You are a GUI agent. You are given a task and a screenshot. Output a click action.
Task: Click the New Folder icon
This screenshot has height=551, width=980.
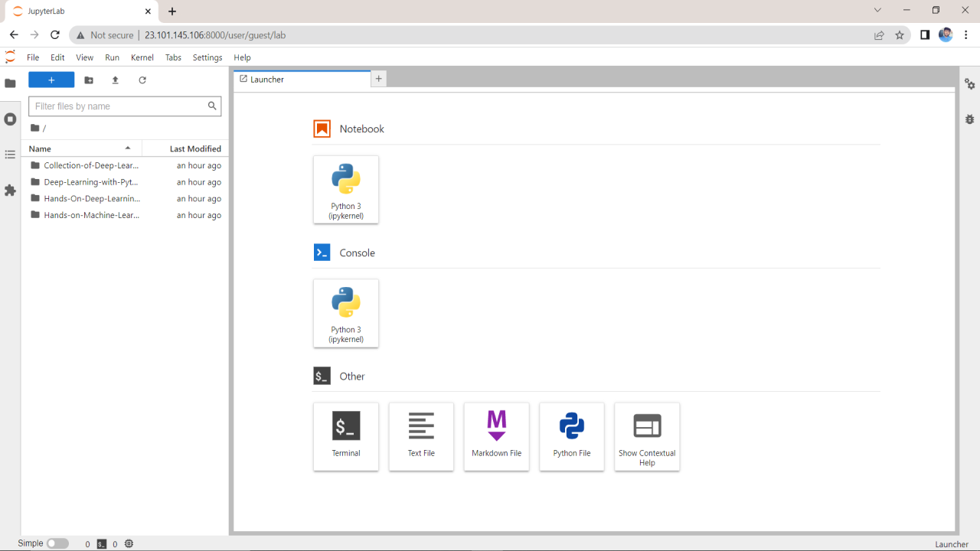pyautogui.click(x=89, y=80)
